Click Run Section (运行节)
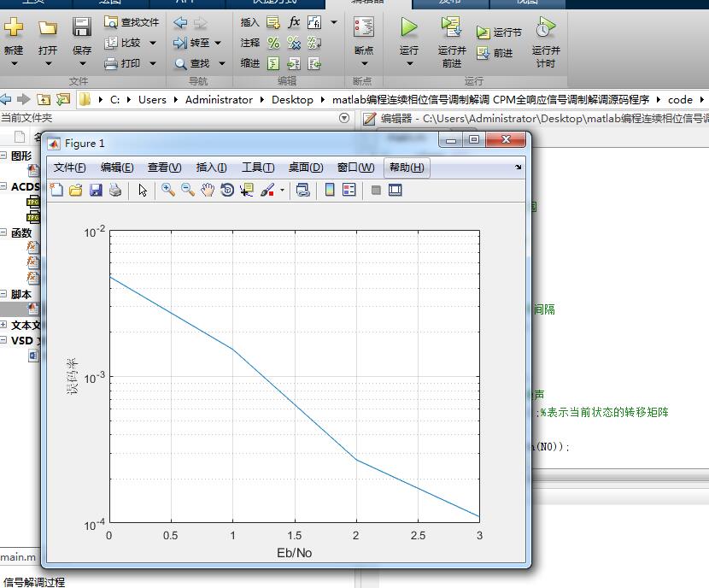709x588 pixels. tap(499, 32)
